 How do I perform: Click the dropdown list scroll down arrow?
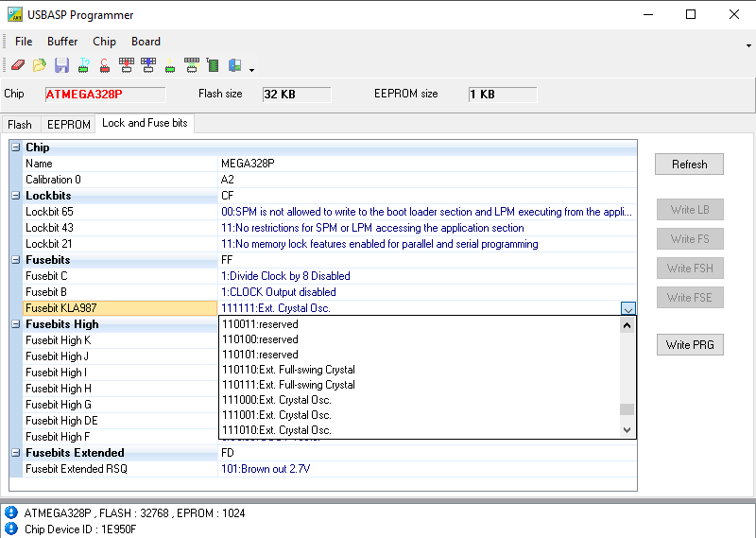pyautogui.click(x=627, y=430)
